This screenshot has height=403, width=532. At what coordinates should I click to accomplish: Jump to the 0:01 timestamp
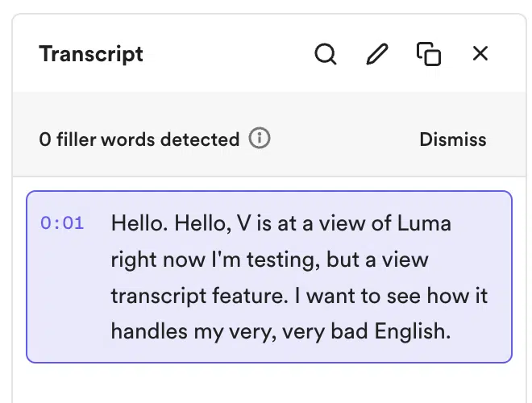[62, 223]
